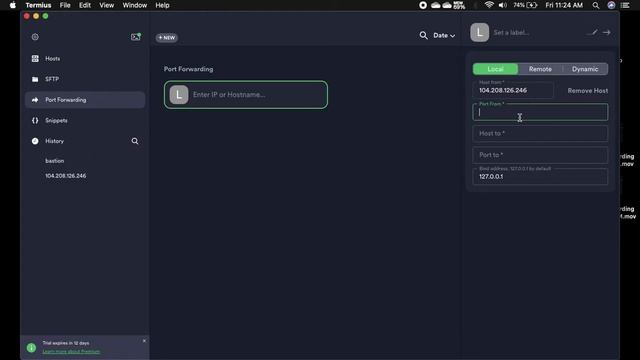
Task: Open the Help menu
Action: [162, 5]
